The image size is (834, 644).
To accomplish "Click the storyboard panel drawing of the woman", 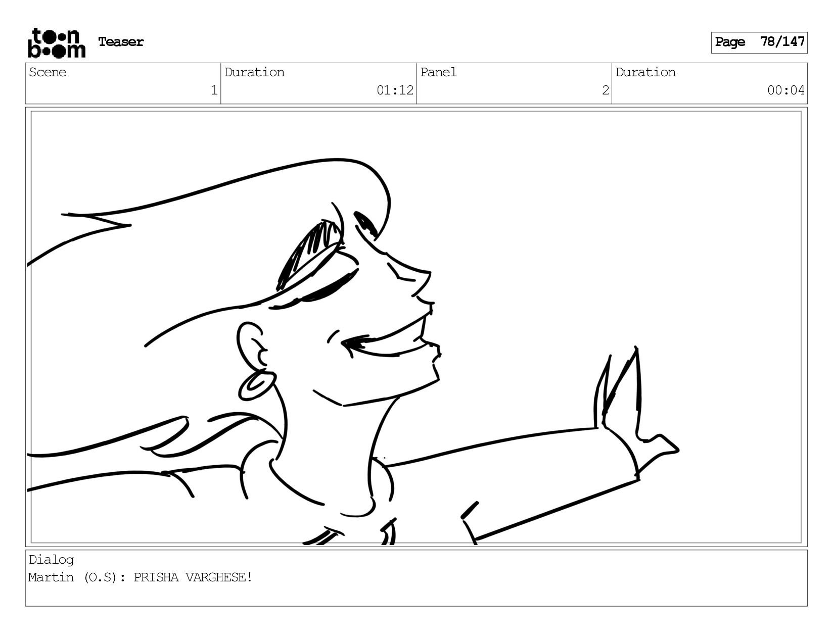I will pyautogui.click(x=416, y=327).
